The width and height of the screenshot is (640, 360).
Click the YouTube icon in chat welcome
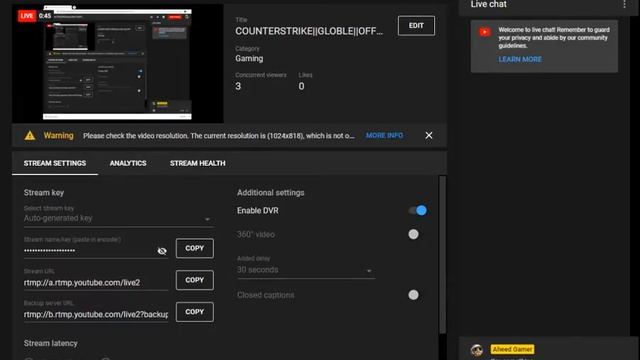[x=485, y=32]
